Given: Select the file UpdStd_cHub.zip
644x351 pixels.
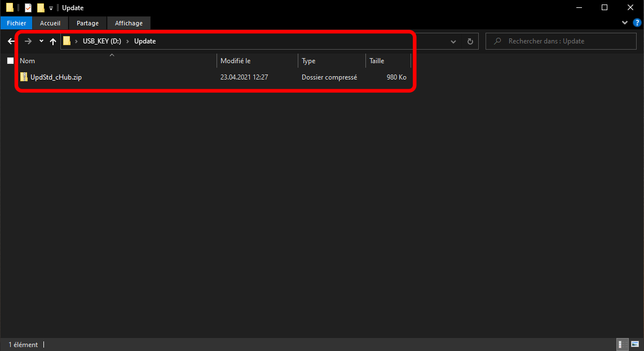Looking at the screenshot, I should click(56, 77).
